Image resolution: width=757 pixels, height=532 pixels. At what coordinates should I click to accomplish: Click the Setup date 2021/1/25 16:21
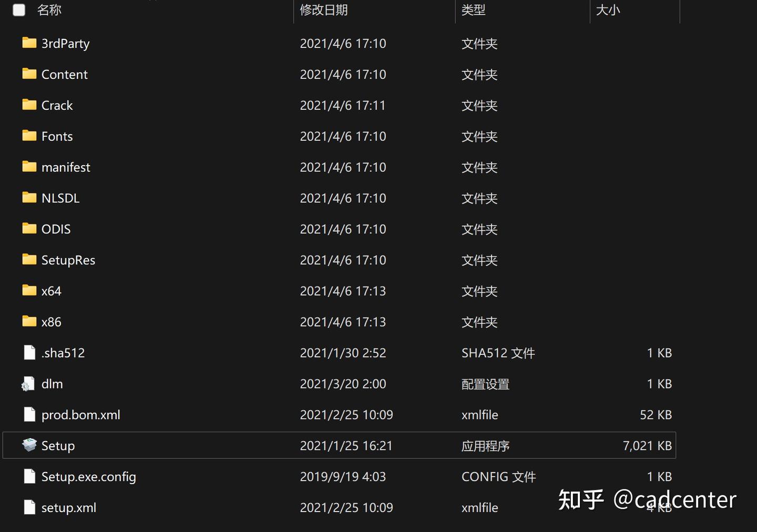tap(346, 446)
